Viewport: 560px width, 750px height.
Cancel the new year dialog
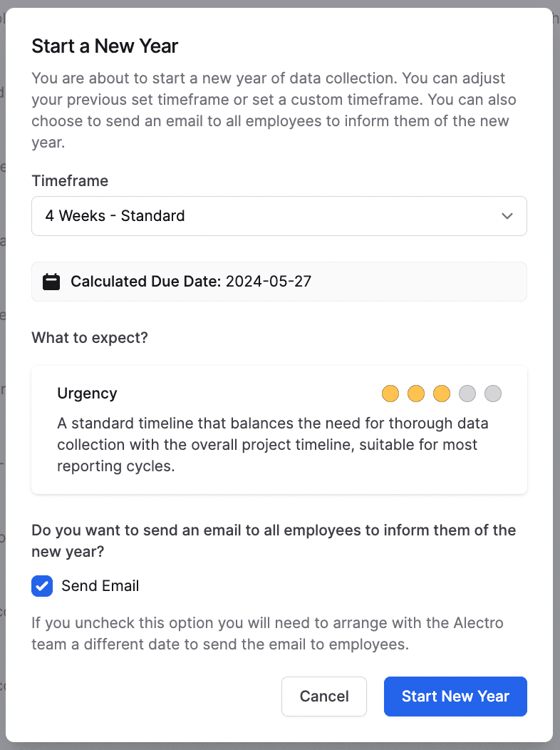point(324,697)
